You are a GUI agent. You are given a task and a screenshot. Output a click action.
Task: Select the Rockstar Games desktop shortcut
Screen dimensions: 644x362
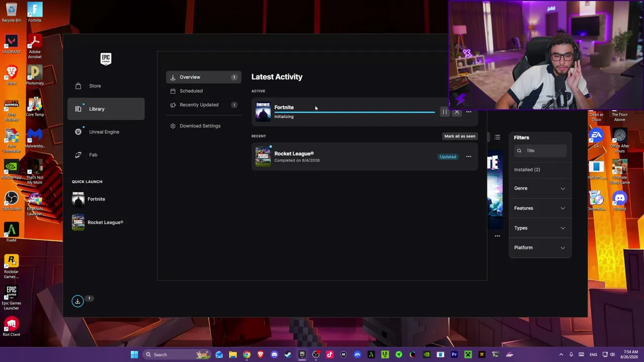11,267
